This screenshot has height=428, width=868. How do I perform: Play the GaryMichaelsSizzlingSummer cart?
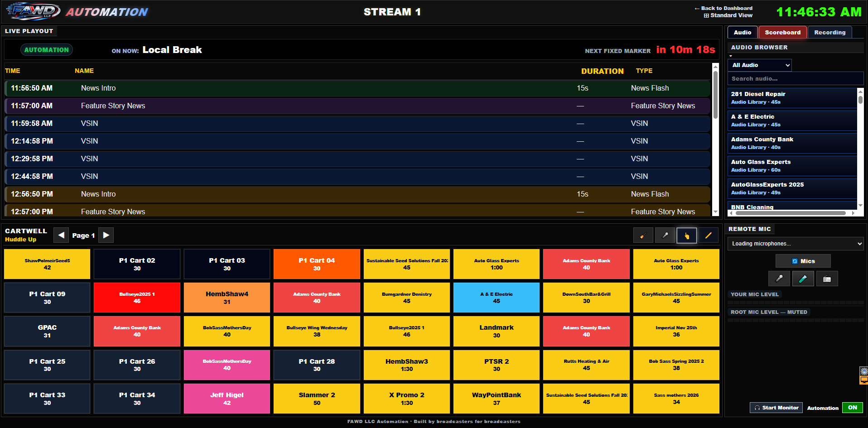pyautogui.click(x=676, y=298)
